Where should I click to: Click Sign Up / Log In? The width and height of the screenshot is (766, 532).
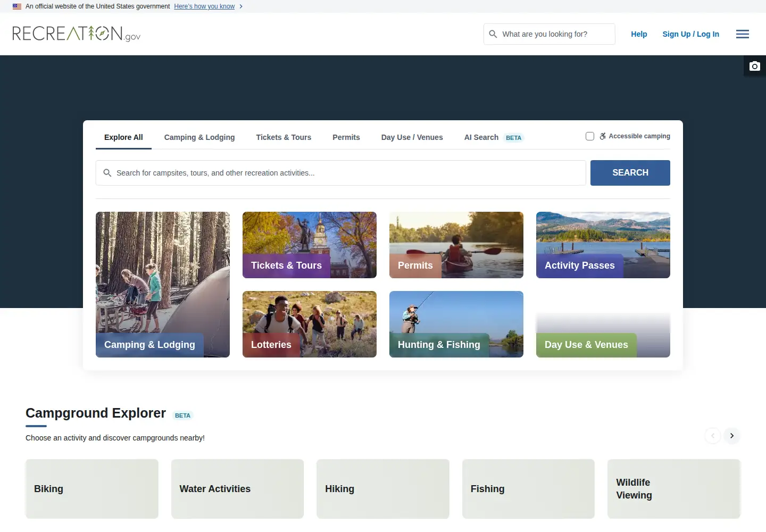pos(690,34)
